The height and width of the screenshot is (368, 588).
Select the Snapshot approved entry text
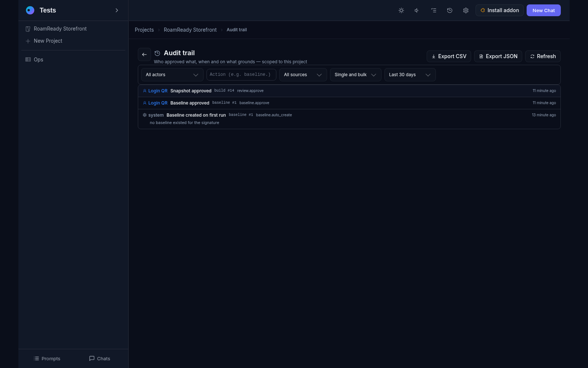pos(191,91)
